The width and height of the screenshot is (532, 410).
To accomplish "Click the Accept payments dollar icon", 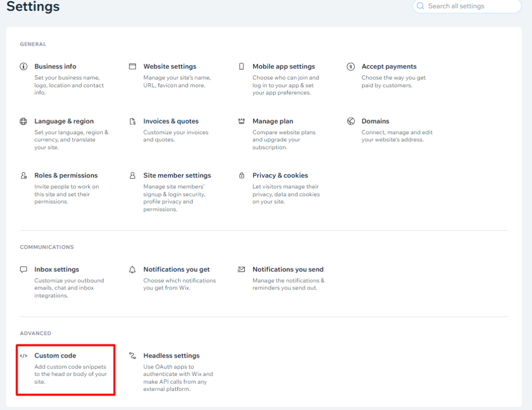I will click(x=351, y=67).
